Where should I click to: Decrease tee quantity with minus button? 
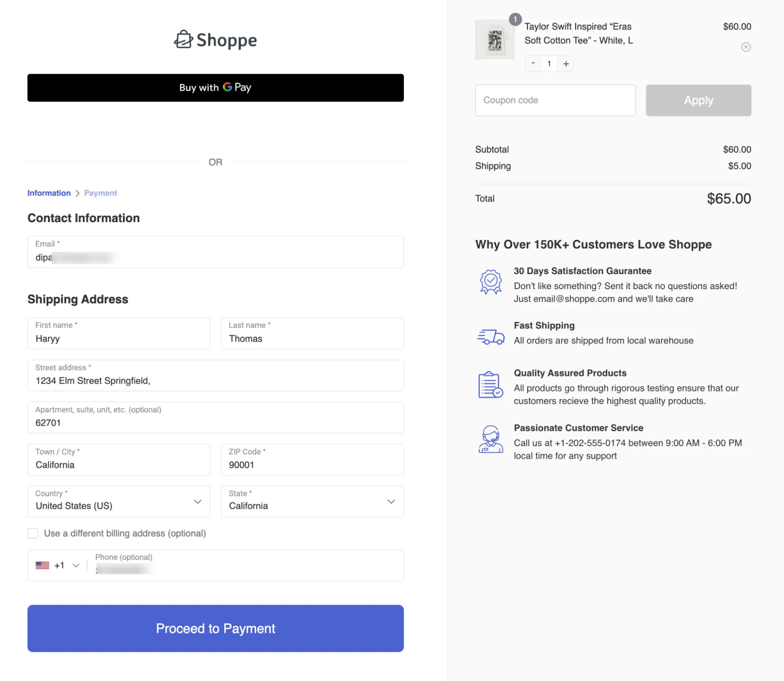pyautogui.click(x=533, y=63)
